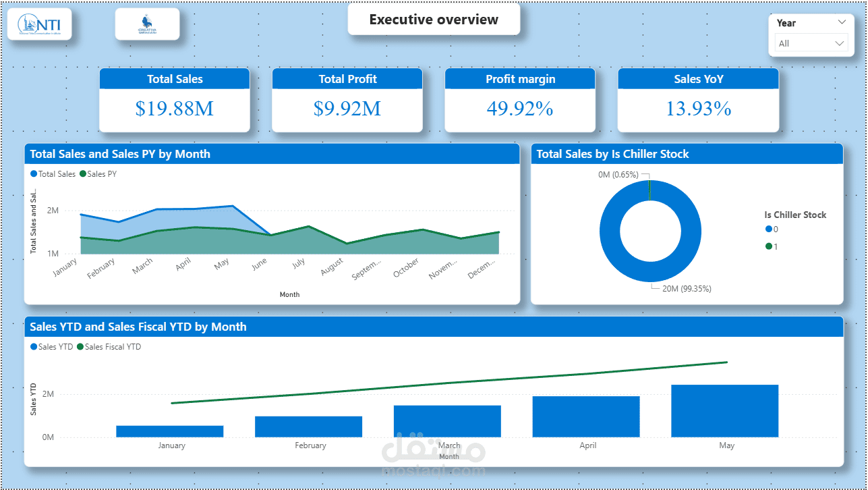Click the May bar in Sales YTD chart

[x=725, y=411]
